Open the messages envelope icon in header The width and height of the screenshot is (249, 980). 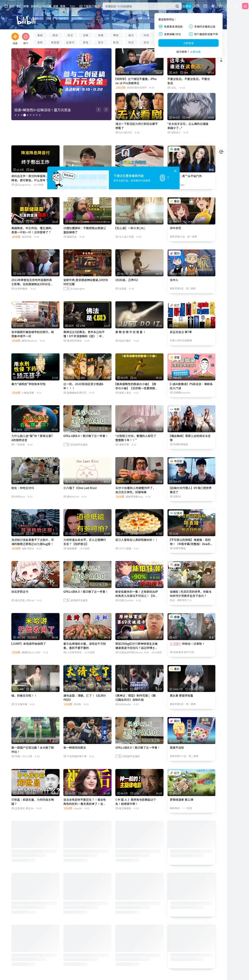pyautogui.click(x=205, y=6)
